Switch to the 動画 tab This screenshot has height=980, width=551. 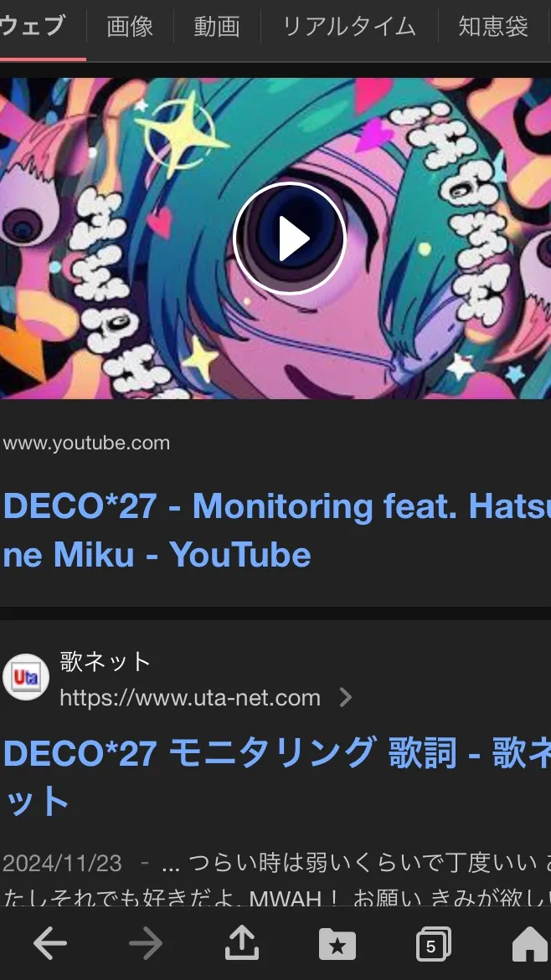click(x=217, y=26)
